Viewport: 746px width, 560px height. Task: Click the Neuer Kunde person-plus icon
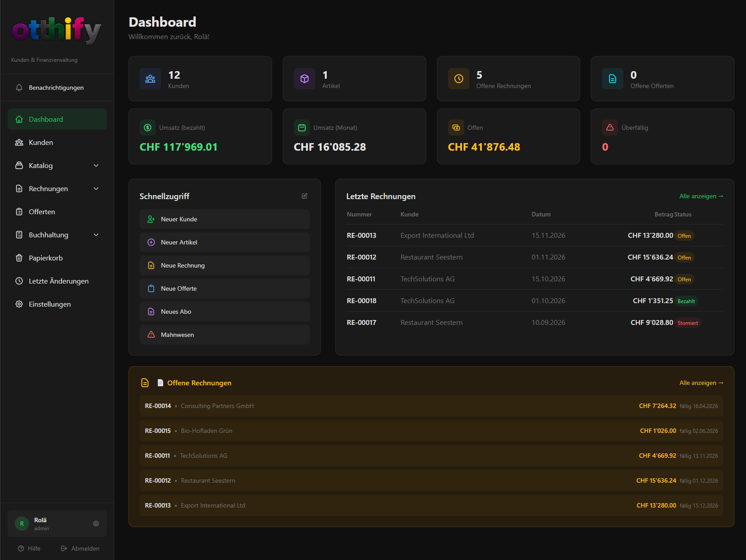(x=151, y=219)
